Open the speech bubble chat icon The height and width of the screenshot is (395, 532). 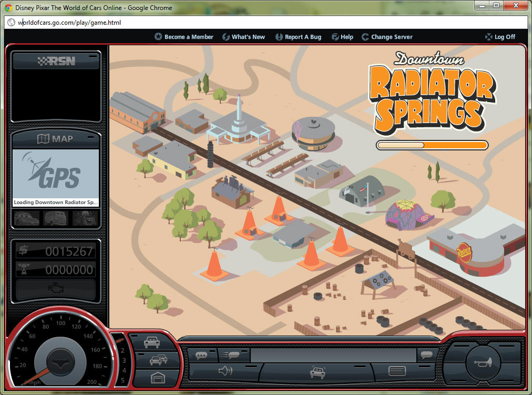(x=201, y=355)
